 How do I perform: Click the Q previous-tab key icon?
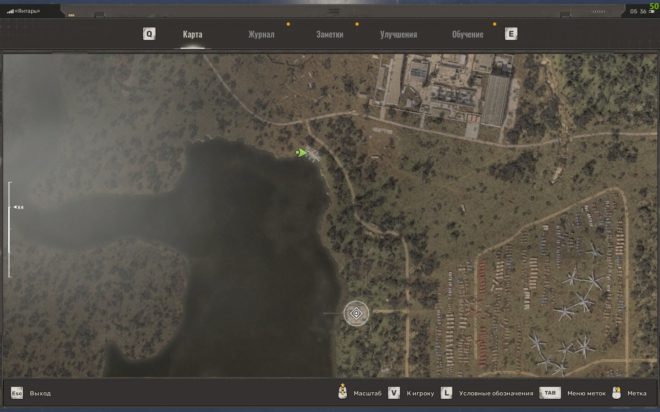(149, 34)
